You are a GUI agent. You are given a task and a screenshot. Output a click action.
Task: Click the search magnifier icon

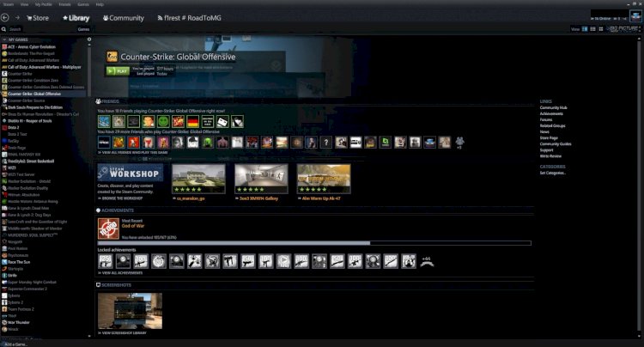point(3,29)
